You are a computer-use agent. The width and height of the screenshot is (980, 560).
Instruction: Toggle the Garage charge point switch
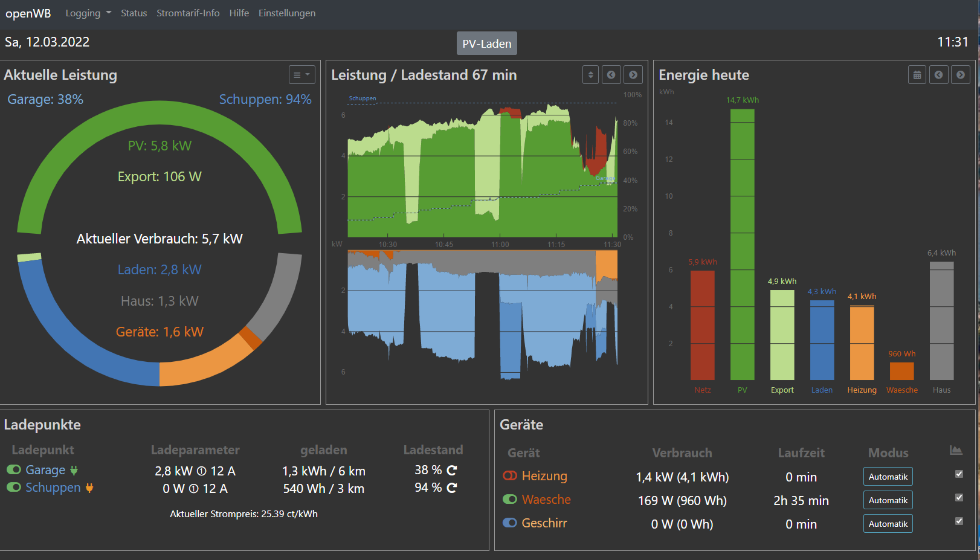coord(14,470)
